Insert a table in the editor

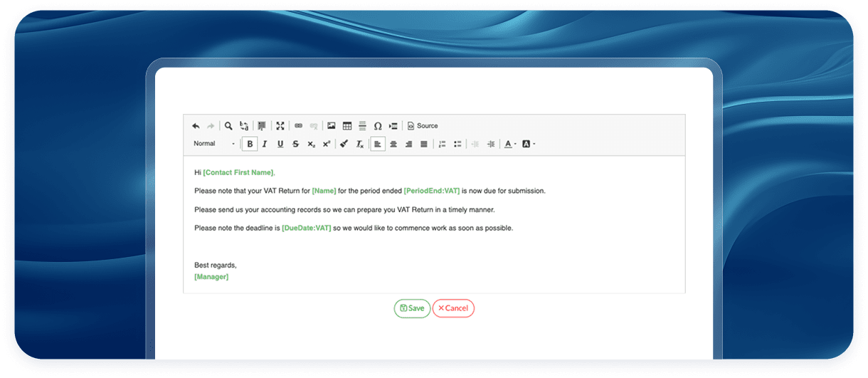[x=347, y=126]
